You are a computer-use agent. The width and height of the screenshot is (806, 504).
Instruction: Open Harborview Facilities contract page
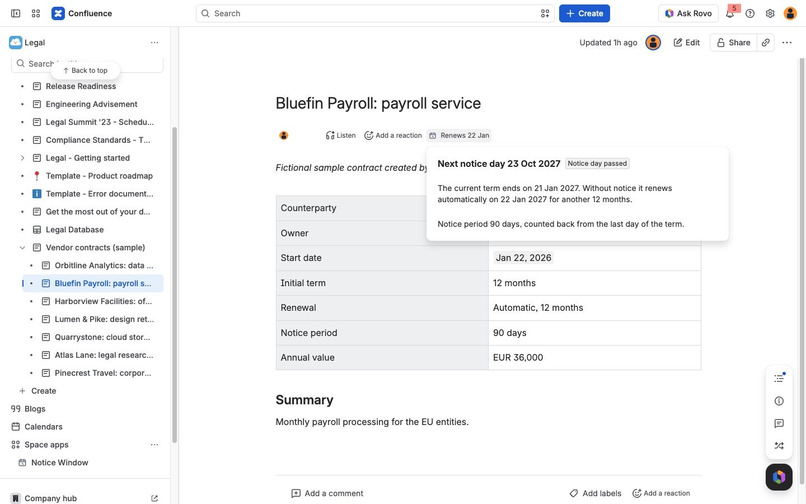click(x=103, y=301)
